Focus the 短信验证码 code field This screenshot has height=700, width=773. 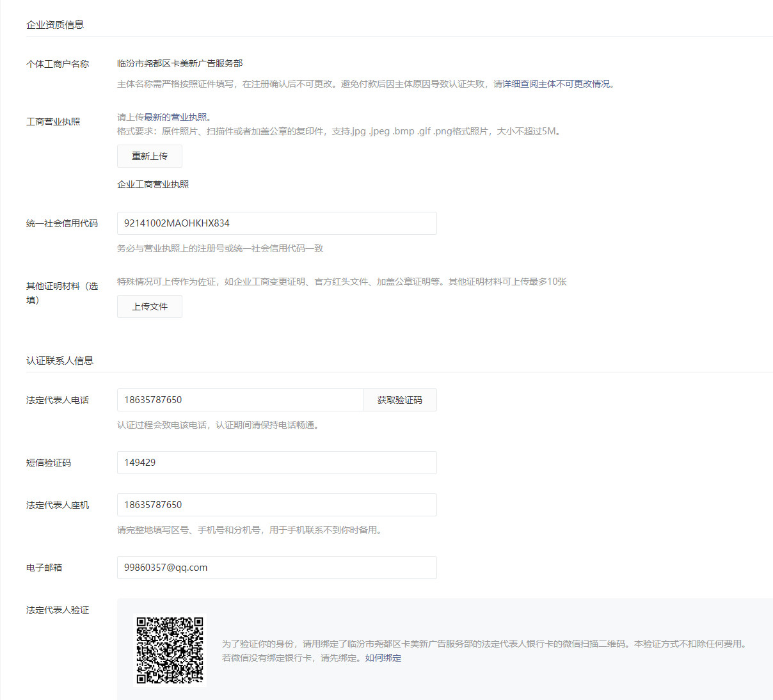(277, 463)
